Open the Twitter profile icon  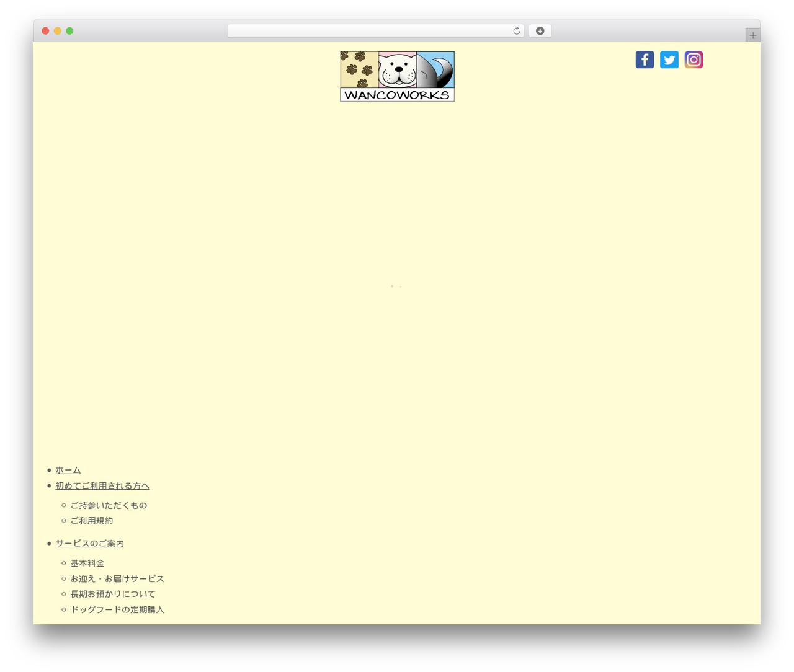669,60
